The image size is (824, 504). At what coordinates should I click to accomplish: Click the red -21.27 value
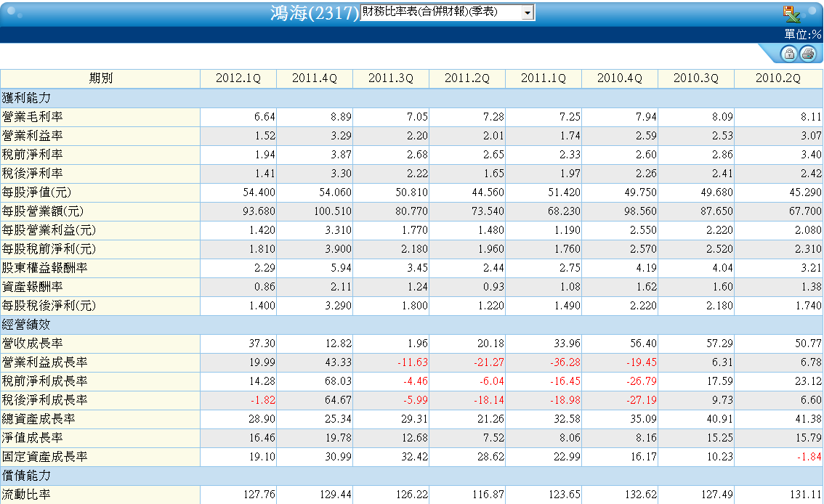488,362
